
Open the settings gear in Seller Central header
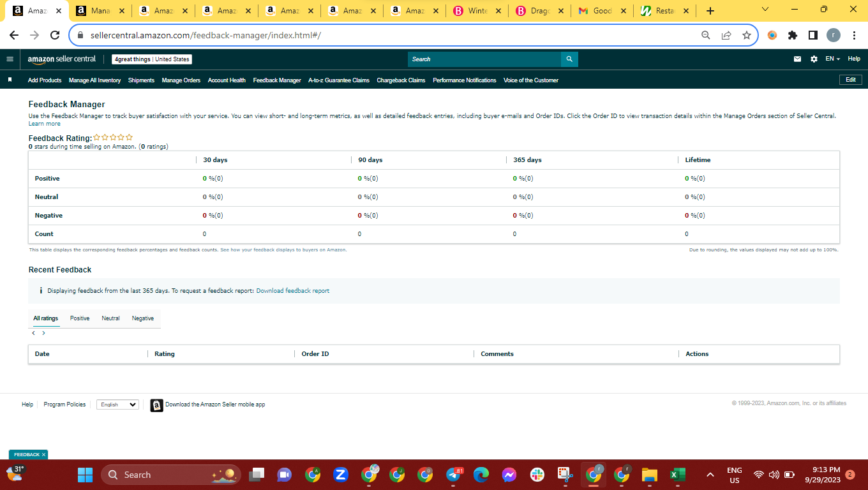coord(814,59)
